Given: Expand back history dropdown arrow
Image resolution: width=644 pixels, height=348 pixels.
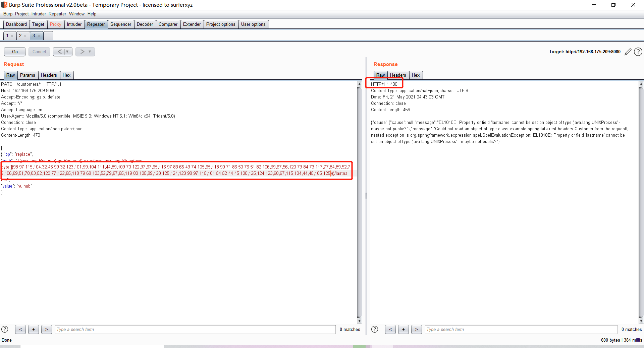Looking at the screenshot, I should tap(67, 52).
